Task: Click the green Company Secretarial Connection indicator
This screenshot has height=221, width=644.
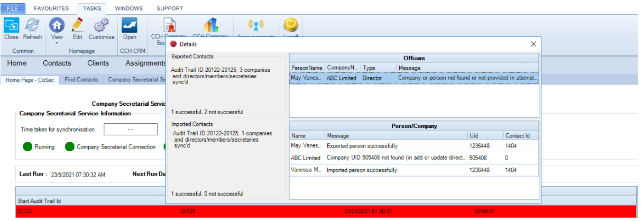Action: pyautogui.click(x=70, y=146)
